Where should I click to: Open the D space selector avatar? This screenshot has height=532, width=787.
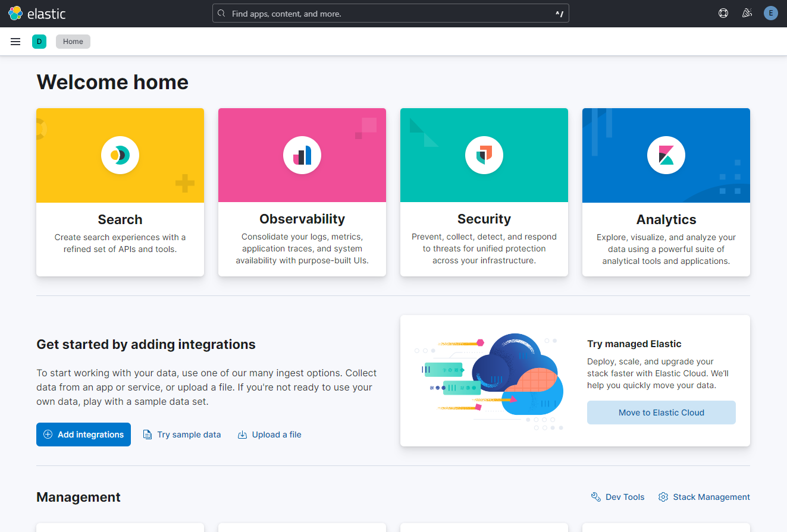(x=39, y=42)
